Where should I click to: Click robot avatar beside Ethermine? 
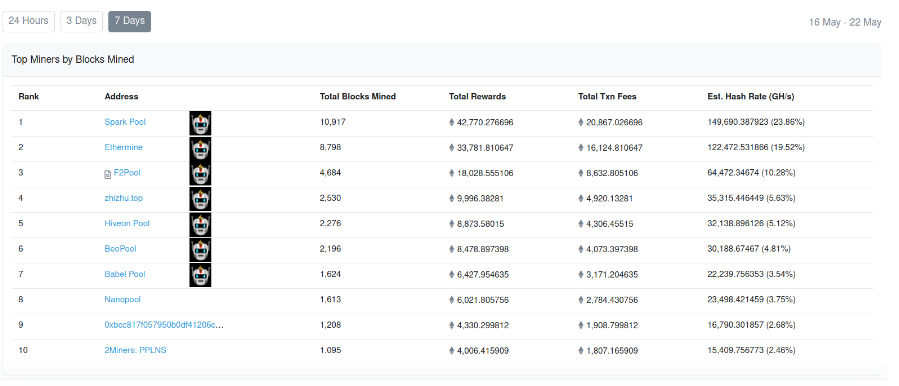click(x=200, y=149)
